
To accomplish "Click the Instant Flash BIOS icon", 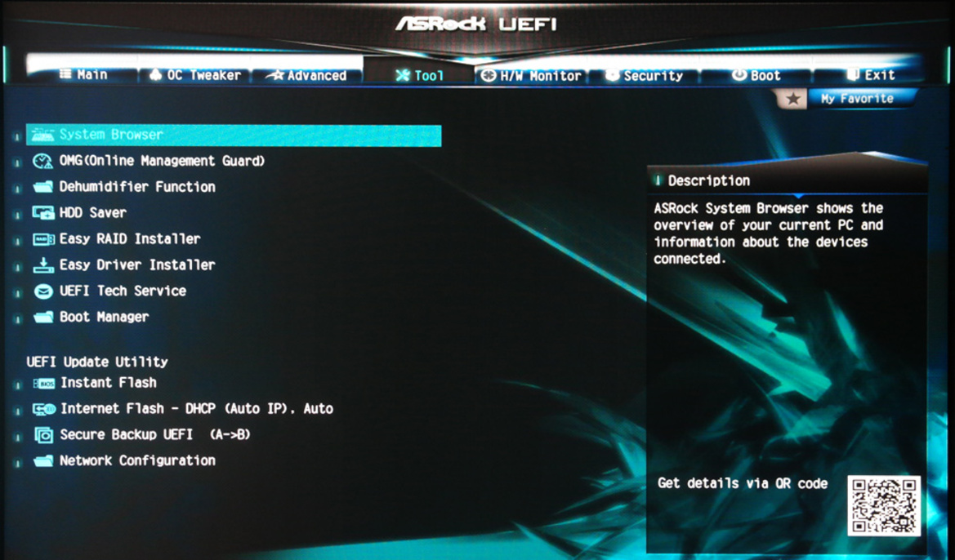I will [44, 384].
